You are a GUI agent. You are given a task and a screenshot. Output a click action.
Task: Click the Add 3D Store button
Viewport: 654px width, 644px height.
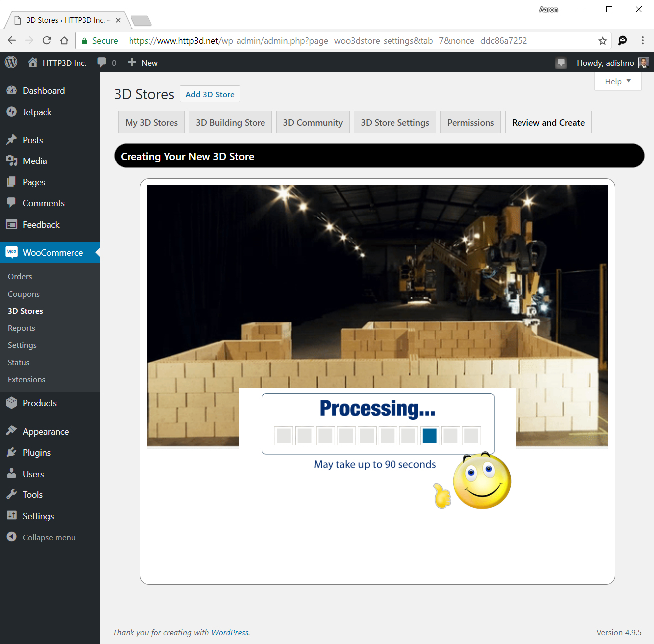click(x=210, y=94)
